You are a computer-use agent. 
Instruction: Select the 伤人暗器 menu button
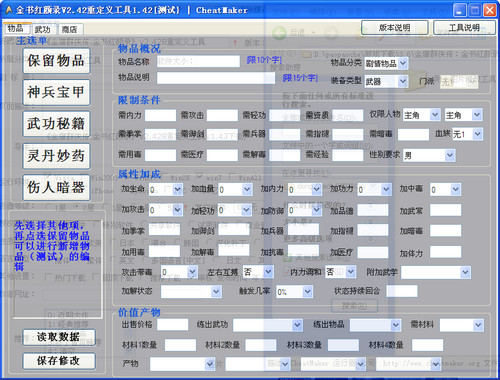pyautogui.click(x=56, y=187)
